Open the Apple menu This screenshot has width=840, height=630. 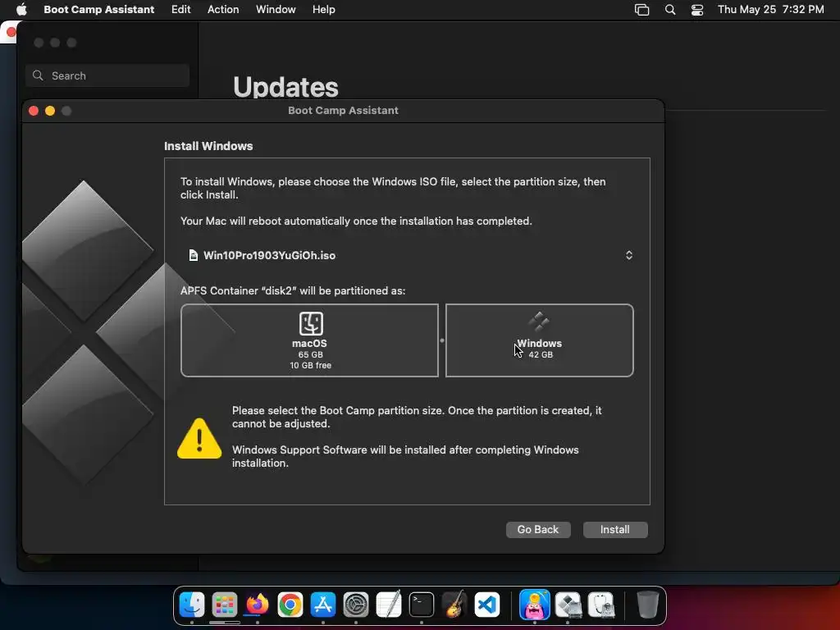coord(21,9)
